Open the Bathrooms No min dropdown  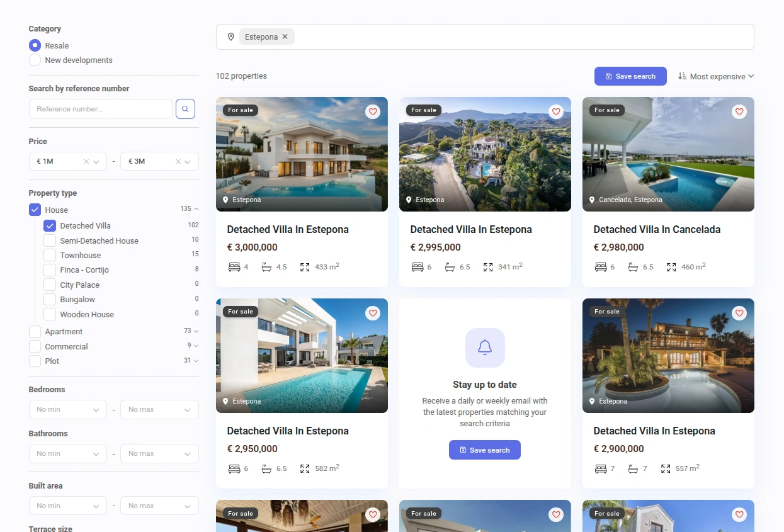point(68,453)
